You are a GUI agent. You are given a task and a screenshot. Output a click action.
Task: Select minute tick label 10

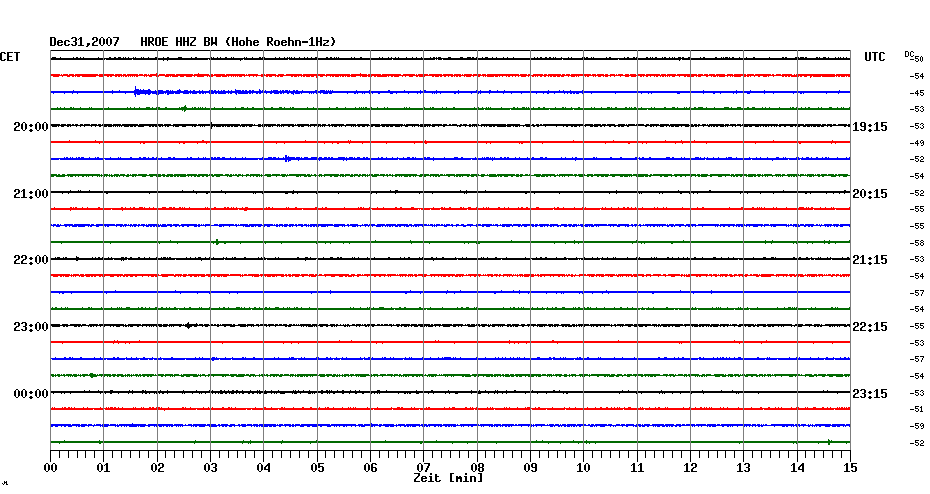tap(584, 468)
